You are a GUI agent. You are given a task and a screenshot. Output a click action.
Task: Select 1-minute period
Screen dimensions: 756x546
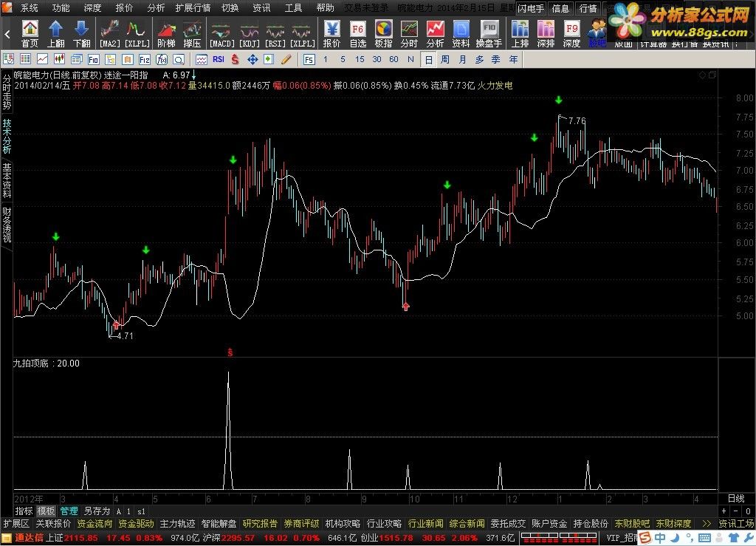326,59
